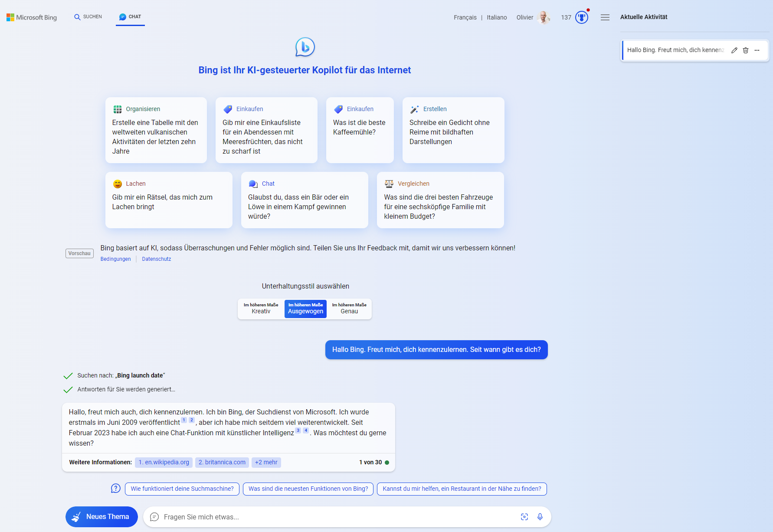Switch to the CHAT tab
This screenshot has width=773, height=532.
(130, 17)
